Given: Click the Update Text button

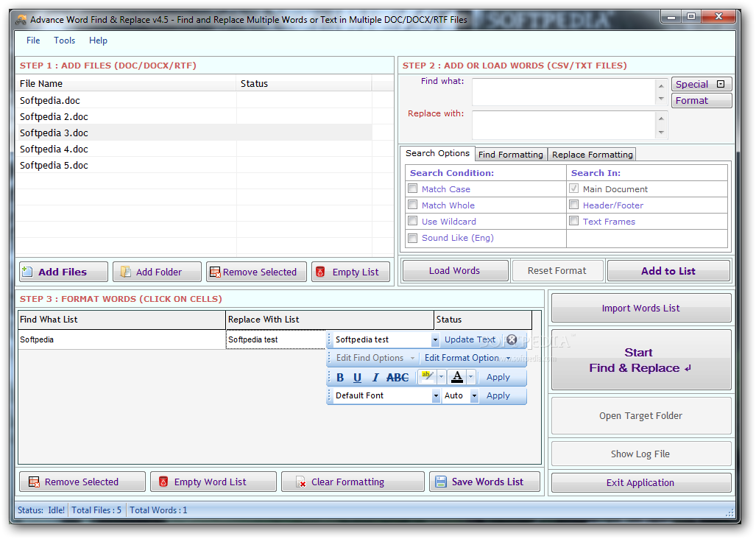Looking at the screenshot, I should (x=470, y=339).
